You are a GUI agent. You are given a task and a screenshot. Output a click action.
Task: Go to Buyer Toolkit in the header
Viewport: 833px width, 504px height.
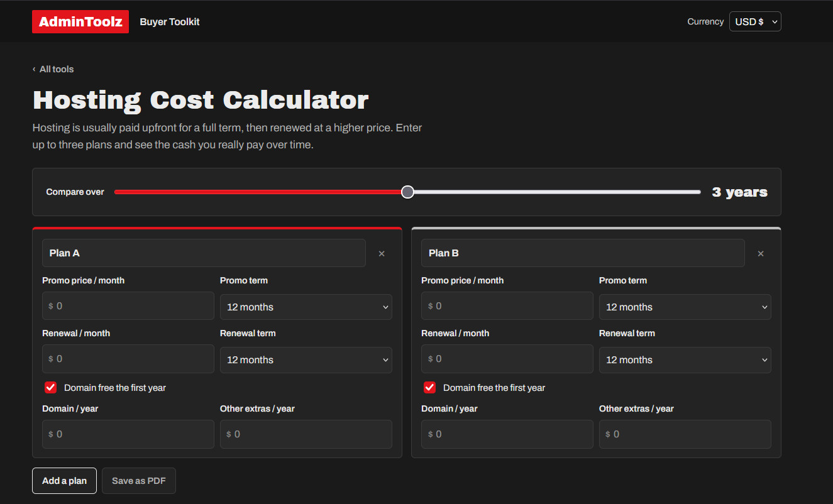(170, 22)
